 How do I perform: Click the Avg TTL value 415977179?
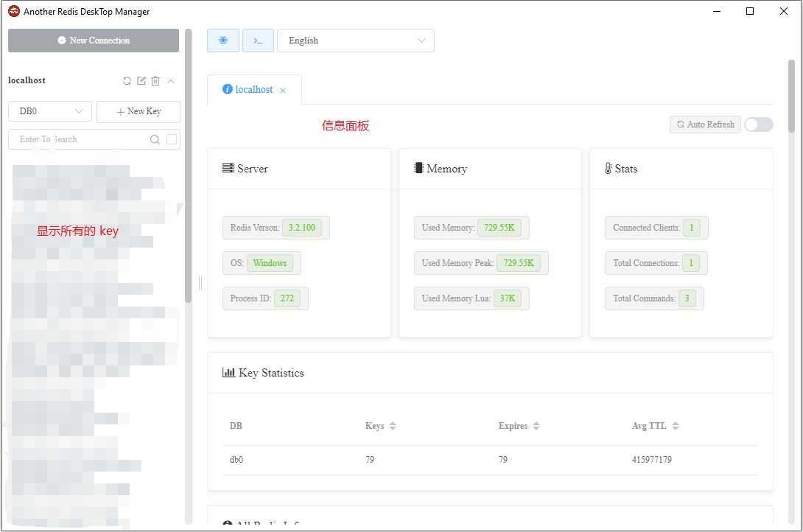pyautogui.click(x=651, y=460)
